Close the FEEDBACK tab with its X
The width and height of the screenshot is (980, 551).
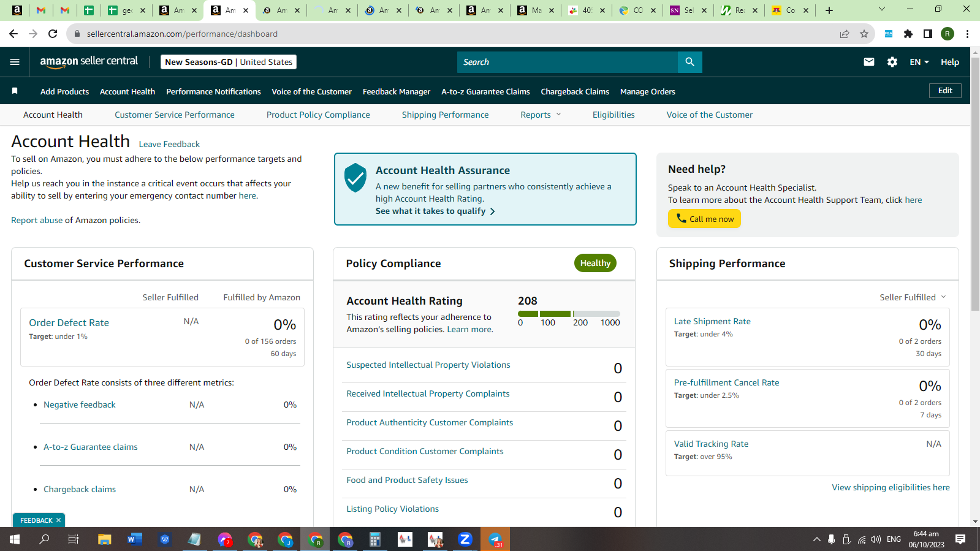pos(59,520)
